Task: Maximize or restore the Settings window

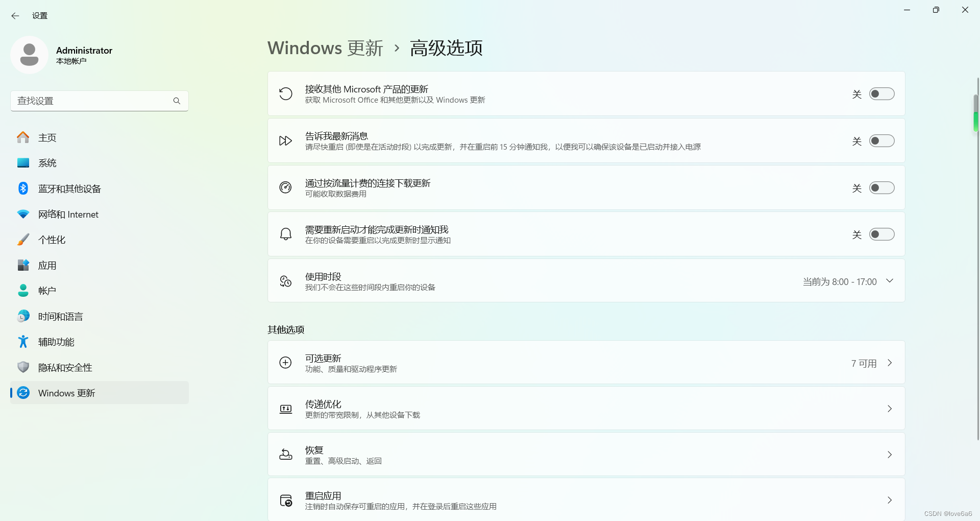Action: [936, 10]
